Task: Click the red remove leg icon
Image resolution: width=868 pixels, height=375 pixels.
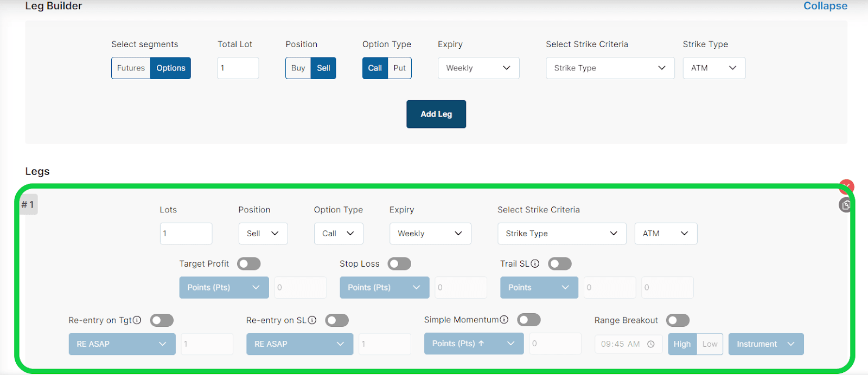Action: click(846, 186)
